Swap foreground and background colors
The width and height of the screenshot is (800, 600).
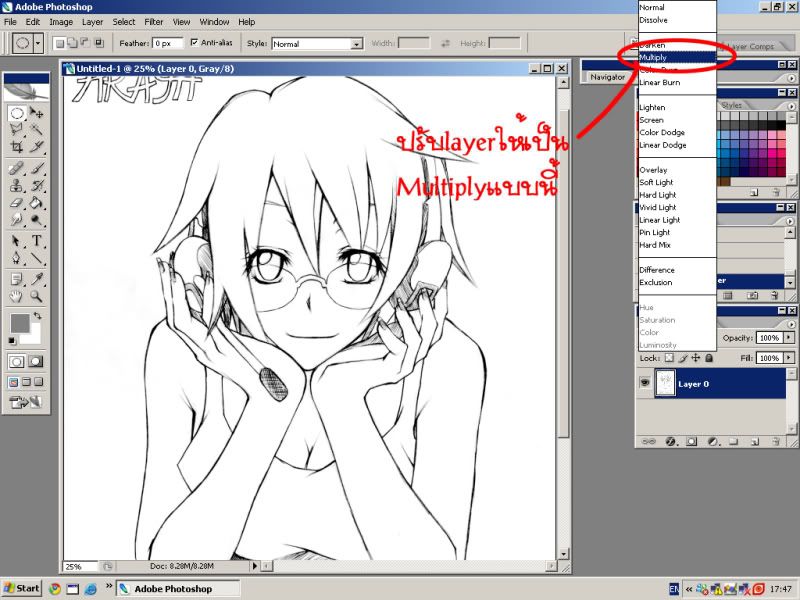coord(37,316)
